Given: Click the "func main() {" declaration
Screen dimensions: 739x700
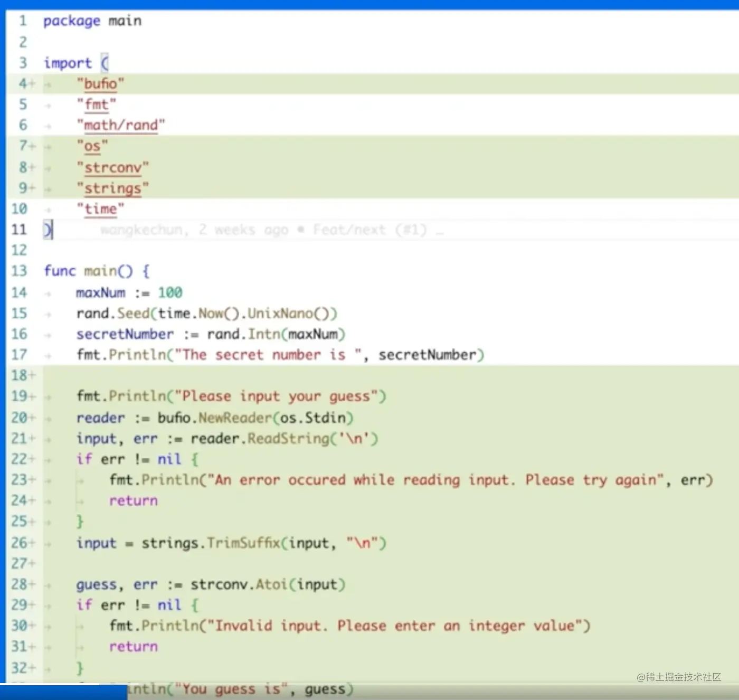Looking at the screenshot, I should 97,271.
